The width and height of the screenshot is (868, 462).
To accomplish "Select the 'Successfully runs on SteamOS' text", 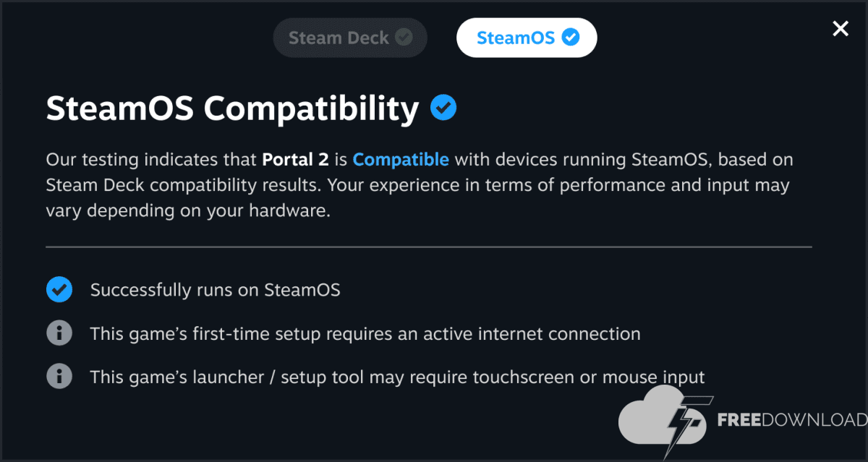I will coord(215,290).
